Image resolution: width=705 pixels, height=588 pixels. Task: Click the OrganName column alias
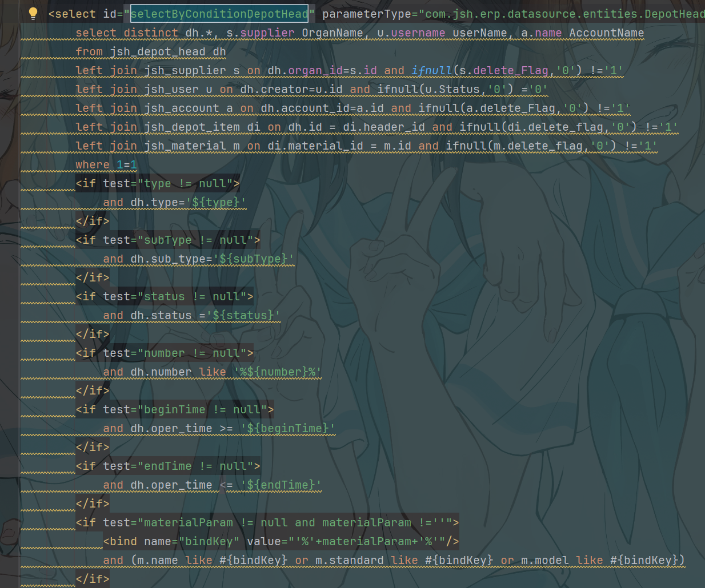point(333,33)
